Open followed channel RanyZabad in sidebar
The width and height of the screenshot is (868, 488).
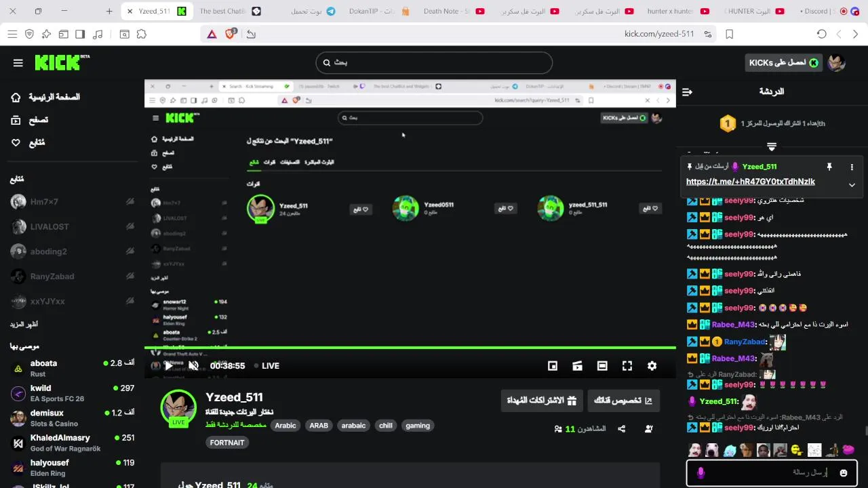(72, 277)
